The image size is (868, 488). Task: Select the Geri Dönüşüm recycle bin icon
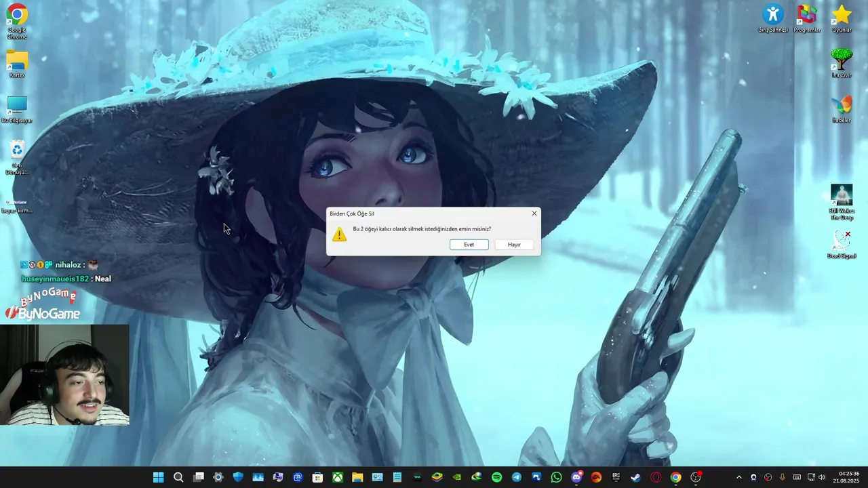17,157
